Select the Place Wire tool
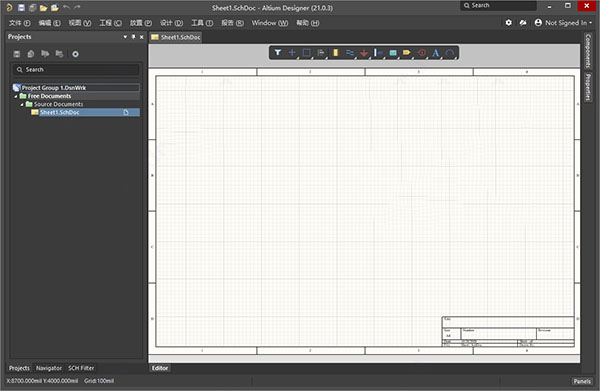600x391 pixels. pyautogui.click(x=350, y=53)
